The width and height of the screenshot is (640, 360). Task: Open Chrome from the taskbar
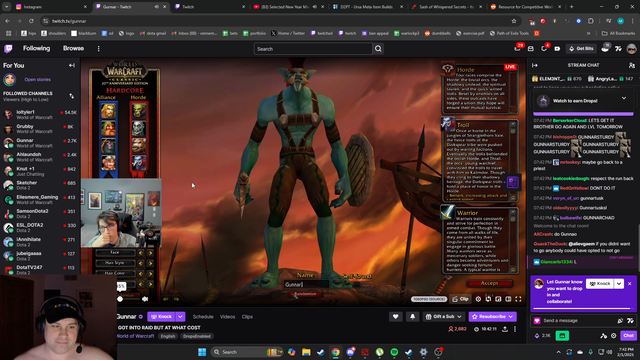[336, 352]
